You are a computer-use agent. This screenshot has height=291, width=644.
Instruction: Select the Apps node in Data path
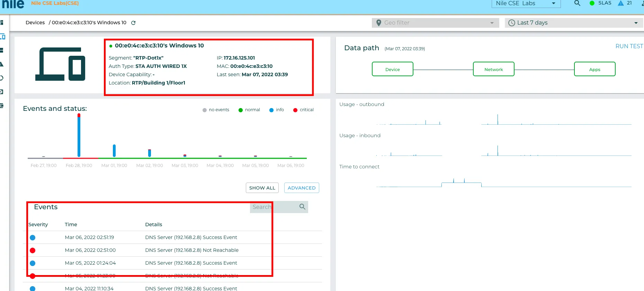pos(595,69)
